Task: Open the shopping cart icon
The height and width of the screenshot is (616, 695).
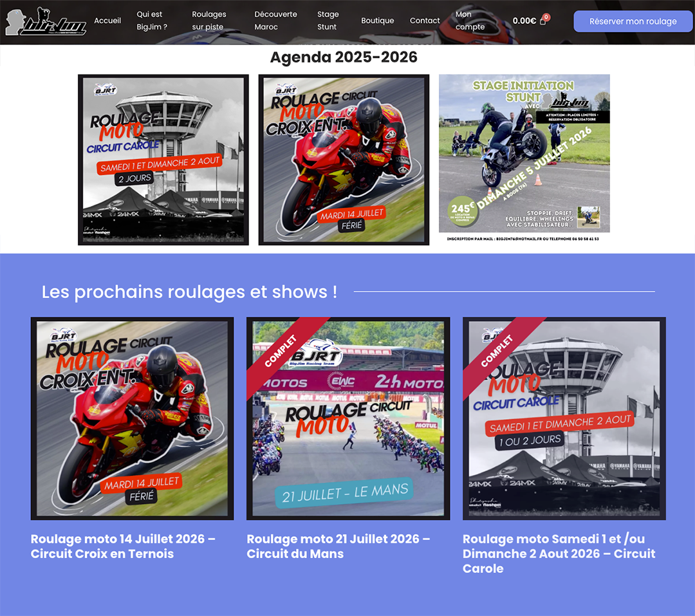Action: (x=543, y=21)
